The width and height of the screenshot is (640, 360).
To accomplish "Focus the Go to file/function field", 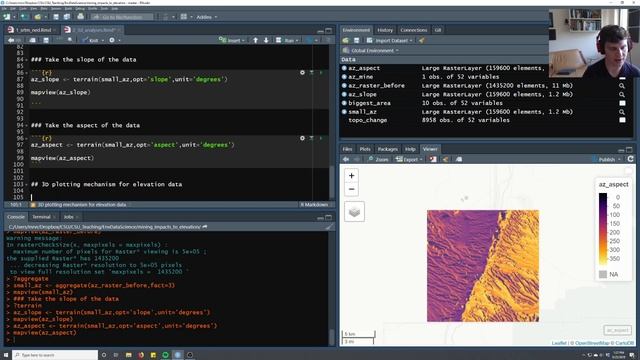I will point(122,17).
